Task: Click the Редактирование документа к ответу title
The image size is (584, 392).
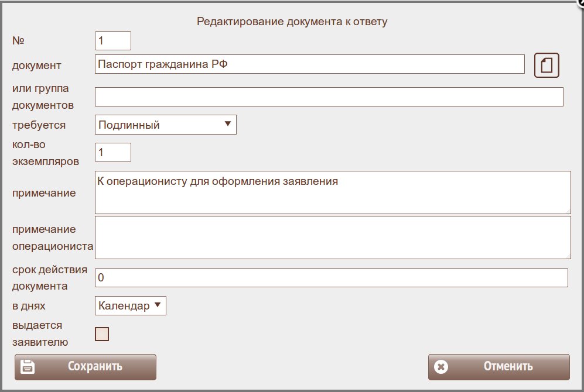Action: click(292, 22)
